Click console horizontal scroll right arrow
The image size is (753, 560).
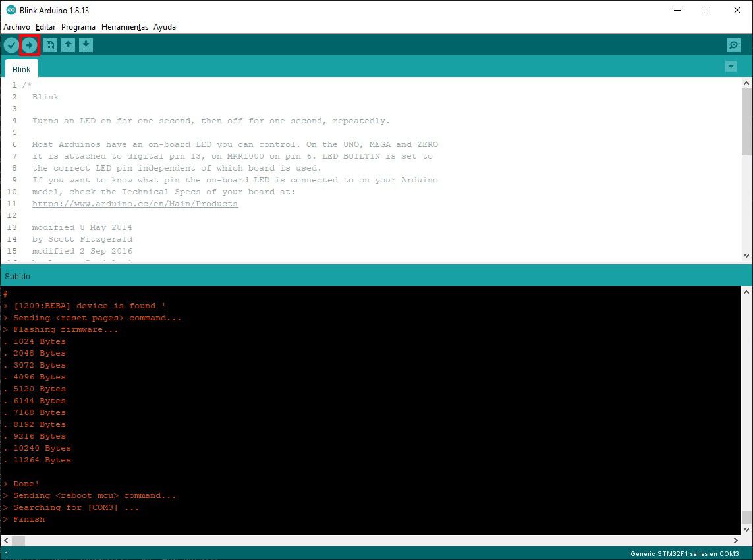[736, 540]
